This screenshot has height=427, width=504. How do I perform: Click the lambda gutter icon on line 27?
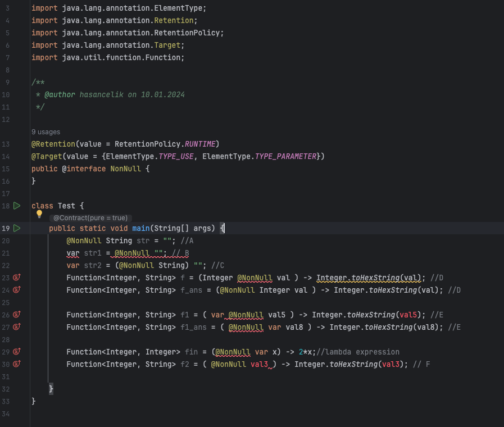click(16, 327)
